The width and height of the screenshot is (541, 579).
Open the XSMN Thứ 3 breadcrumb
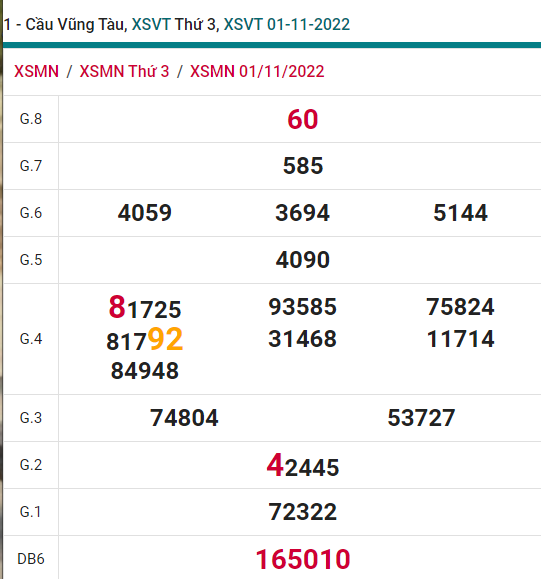pyautogui.click(x=124, y=71)
